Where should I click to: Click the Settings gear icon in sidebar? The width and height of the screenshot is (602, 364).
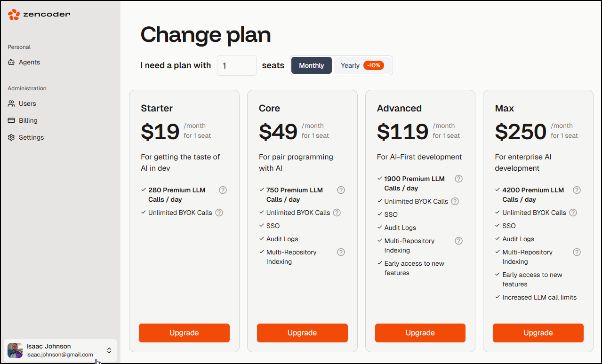pos(11,137)
